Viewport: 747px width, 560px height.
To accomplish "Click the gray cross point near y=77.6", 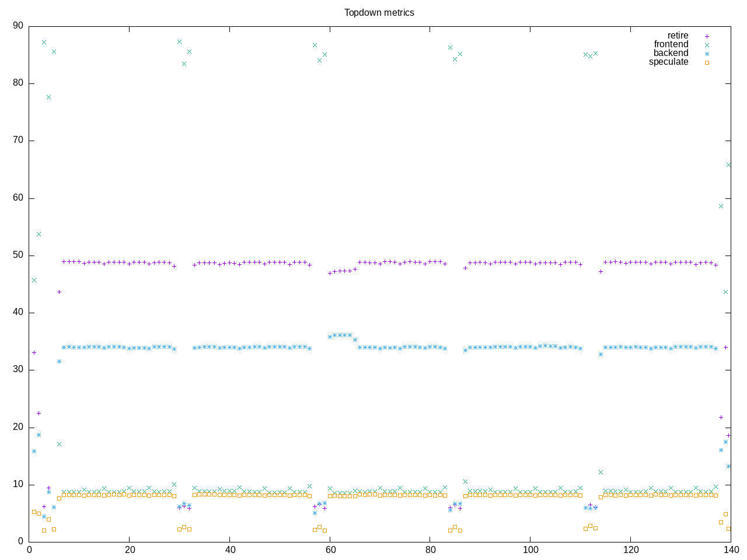I will pos(48,97).
